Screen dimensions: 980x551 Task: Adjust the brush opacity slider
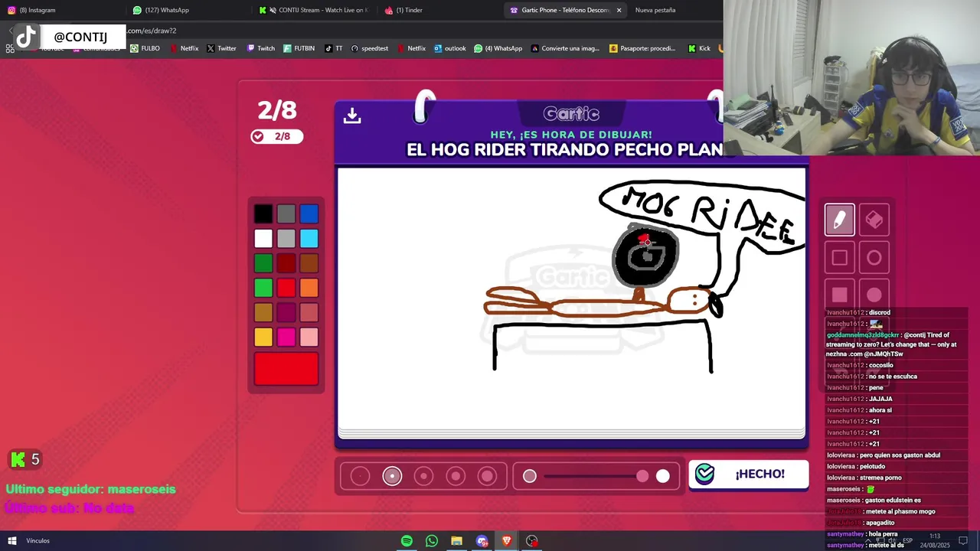596,476
